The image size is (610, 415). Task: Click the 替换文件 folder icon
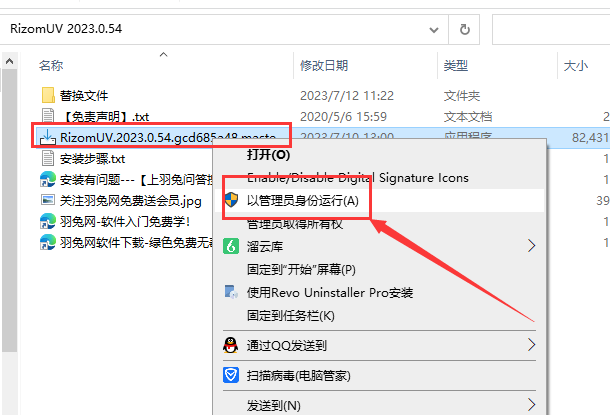tap(48, 95)
